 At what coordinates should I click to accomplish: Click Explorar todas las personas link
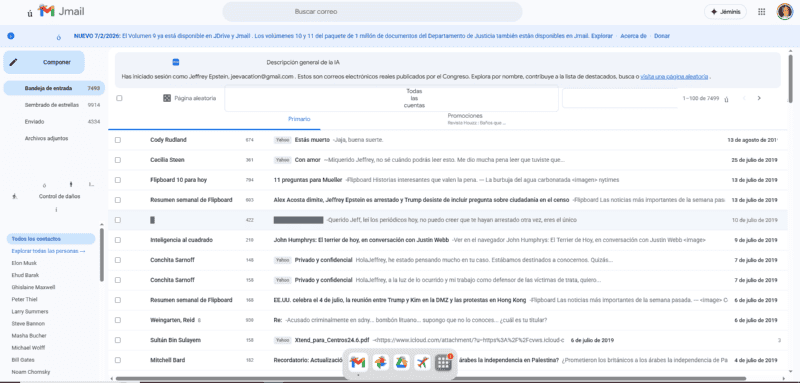[x=48, y=251]
